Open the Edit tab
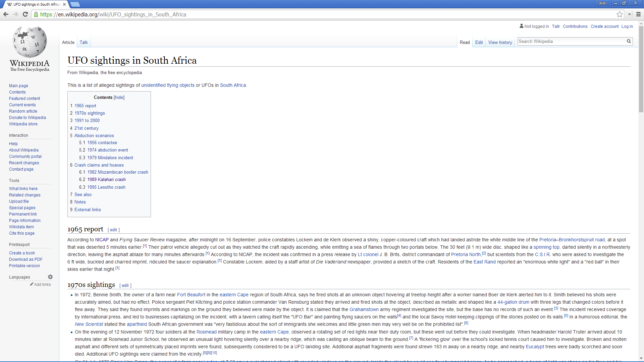 (x=479, y=43)
